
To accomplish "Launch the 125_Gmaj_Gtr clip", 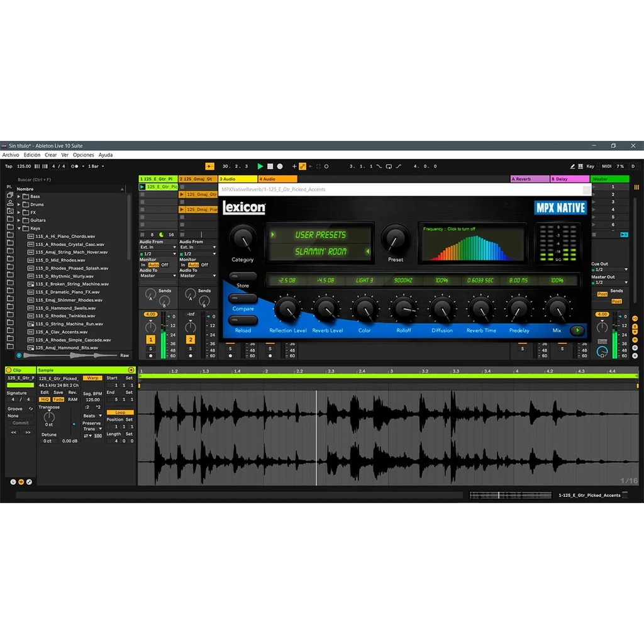I will pos(182,194).
